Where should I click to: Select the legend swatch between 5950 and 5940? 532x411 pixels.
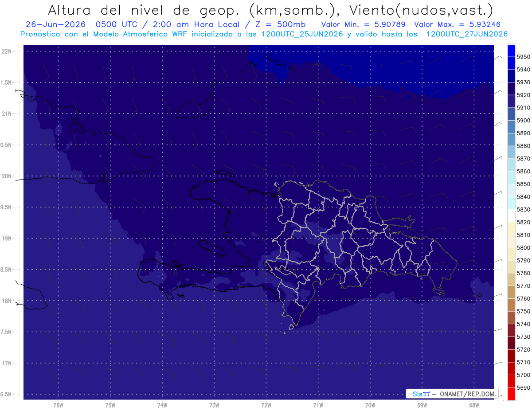click(511, 63)
